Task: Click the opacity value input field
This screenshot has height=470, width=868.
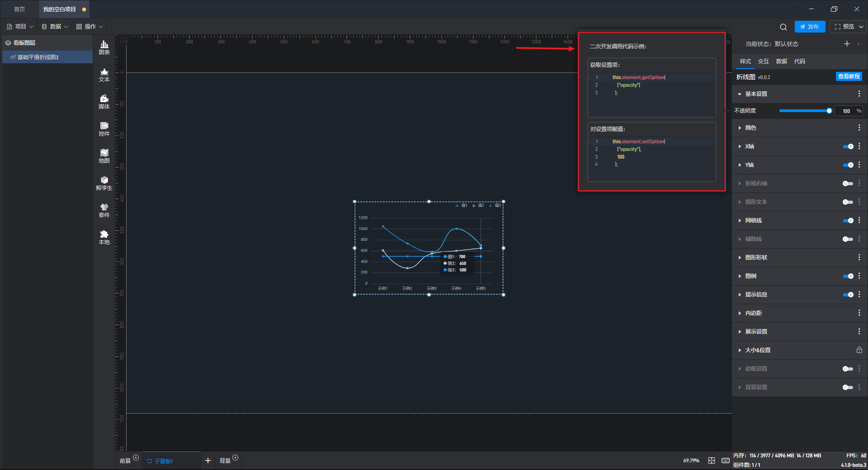Action: [x=845, y=111]
